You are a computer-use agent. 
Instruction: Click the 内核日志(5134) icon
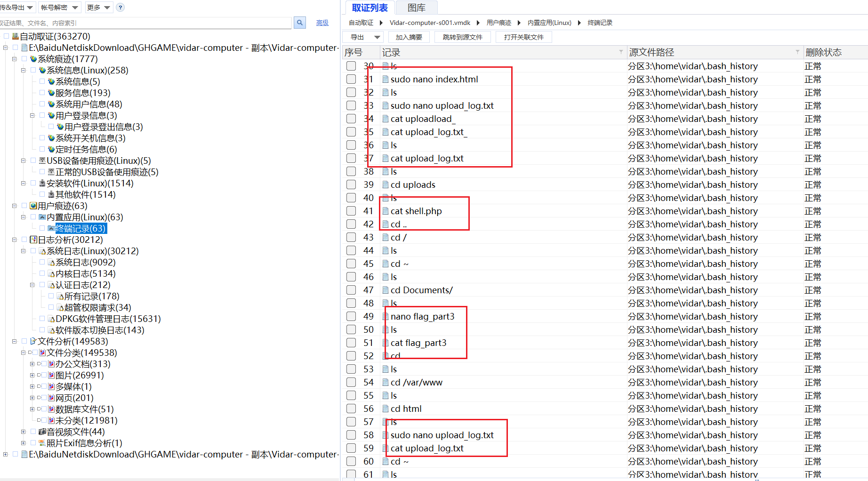51,273
